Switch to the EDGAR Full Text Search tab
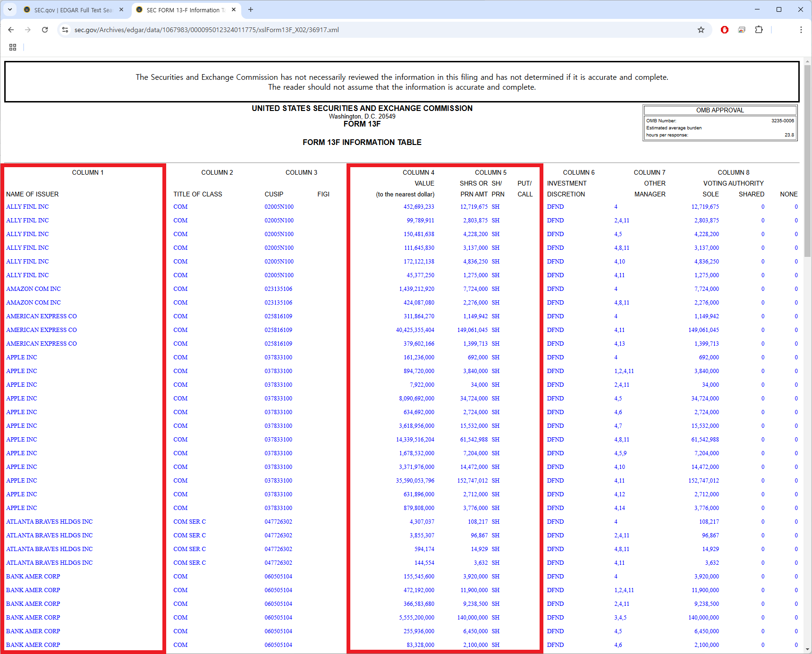 tap(74, 10)
